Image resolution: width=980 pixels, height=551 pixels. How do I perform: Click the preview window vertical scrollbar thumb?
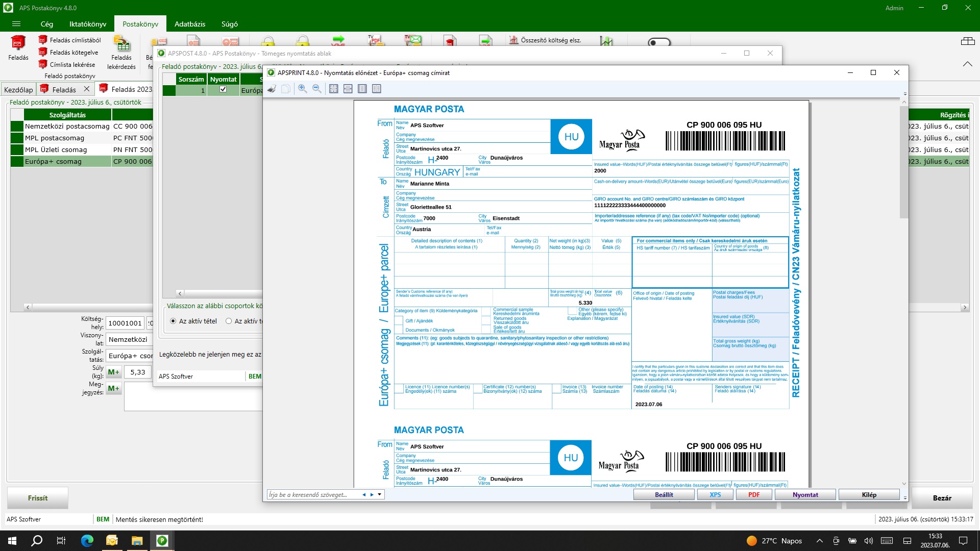pyautogui.click(x=904, y=162)
